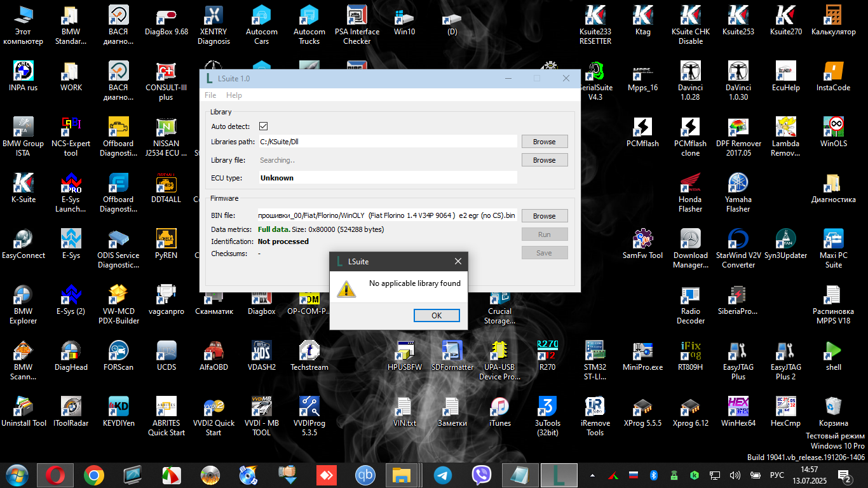Open the Autocom Trucks desktop icon
This screenshot has height=488, width=868.
pyautogui.click(x=309, y=25)
